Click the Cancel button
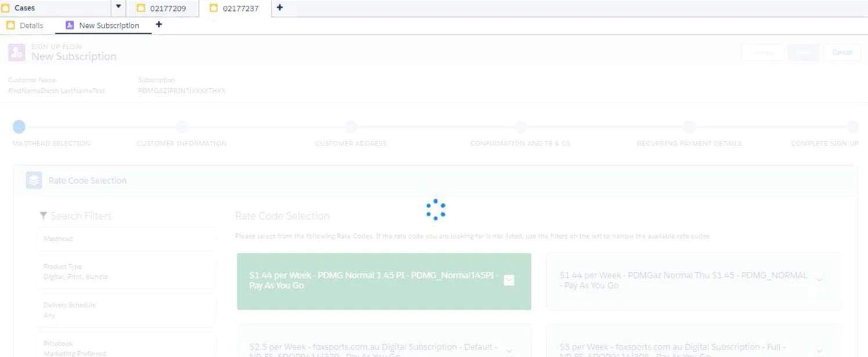868x357 pixels. [x=842, y=52]
